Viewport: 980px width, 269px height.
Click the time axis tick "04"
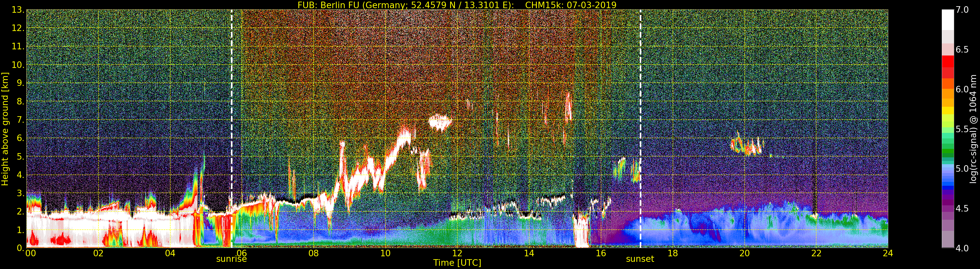[x=170, y=253]
